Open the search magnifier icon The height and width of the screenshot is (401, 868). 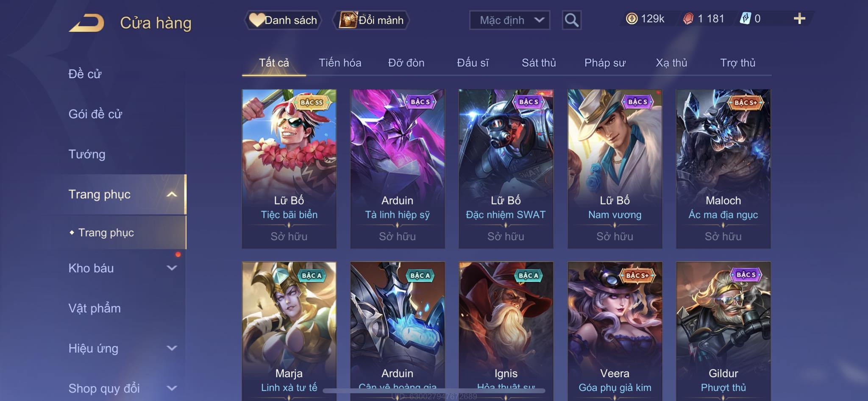point(571,20)
